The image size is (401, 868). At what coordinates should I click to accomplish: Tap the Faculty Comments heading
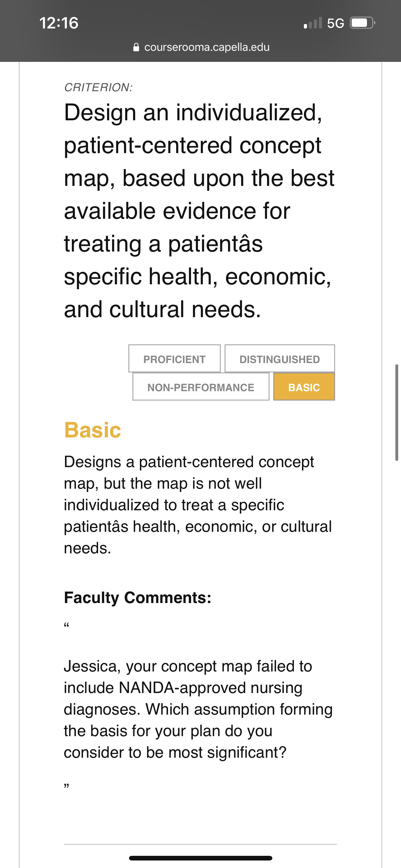(x=138, y=597)
